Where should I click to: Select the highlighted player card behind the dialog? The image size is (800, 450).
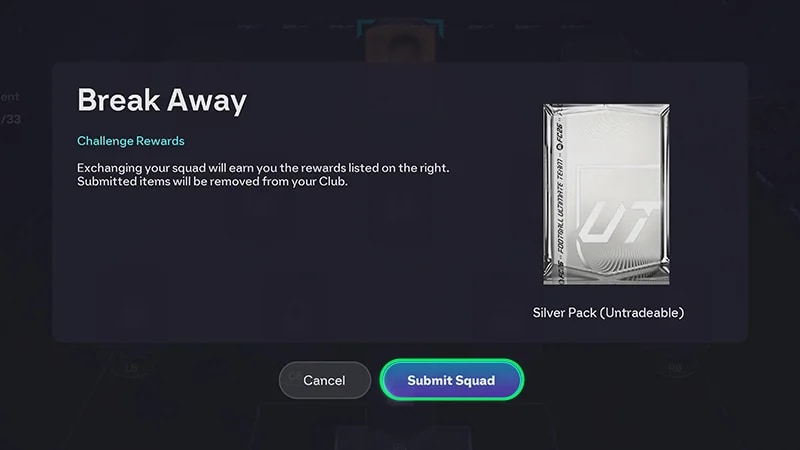401,41
